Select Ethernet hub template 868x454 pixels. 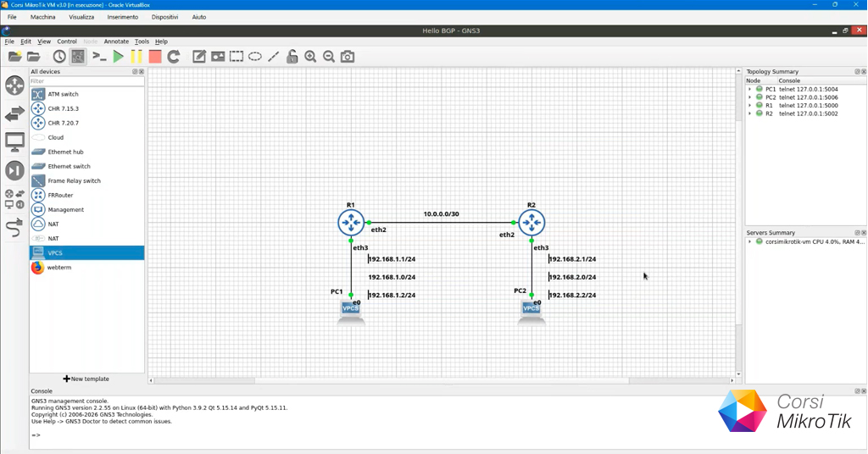(87, 152)
